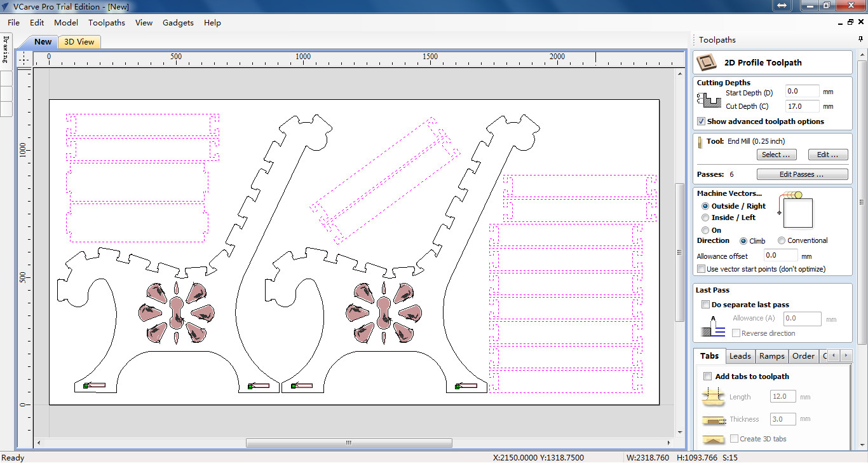868x463 pixels.
Task: Click the 'Ready' status bar text
Action: pos(13,458)
